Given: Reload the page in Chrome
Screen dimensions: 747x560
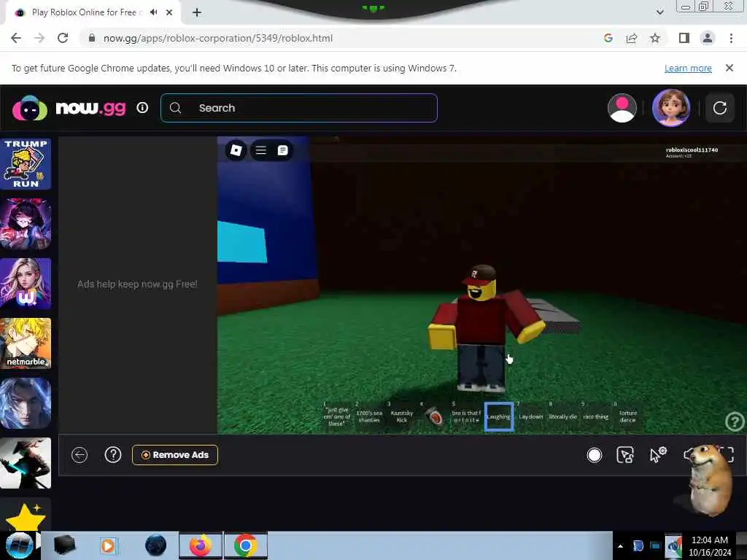Looking at the screenshot, I should [63, 38].
